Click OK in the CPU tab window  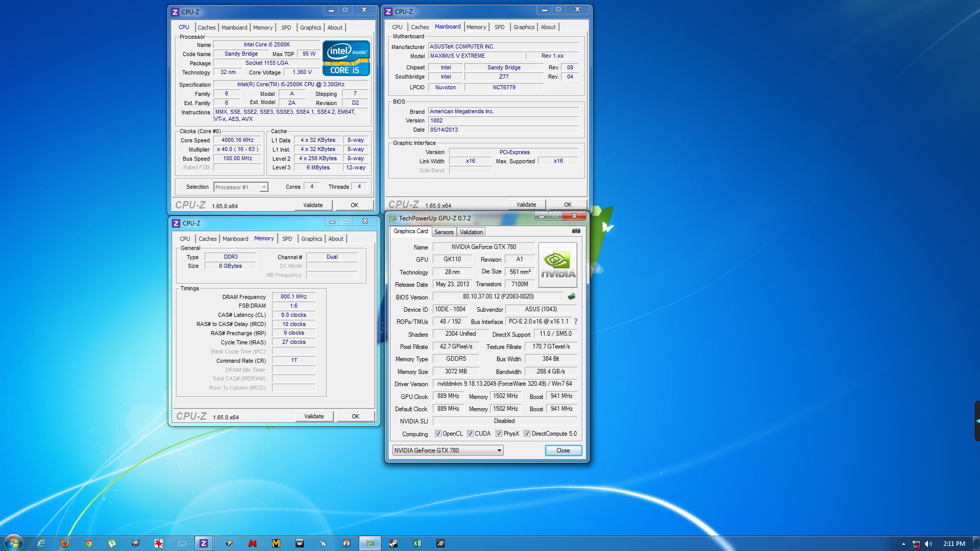(354, 205)
